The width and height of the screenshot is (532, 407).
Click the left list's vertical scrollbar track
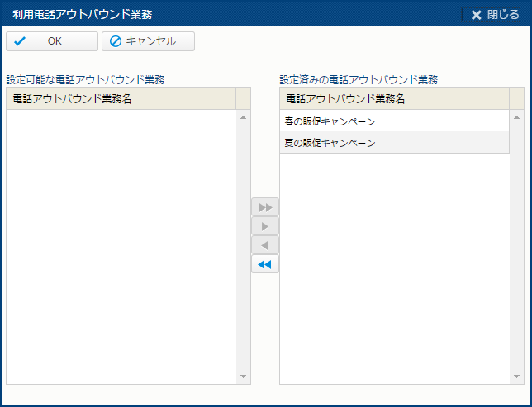click(x=243, y=248)
